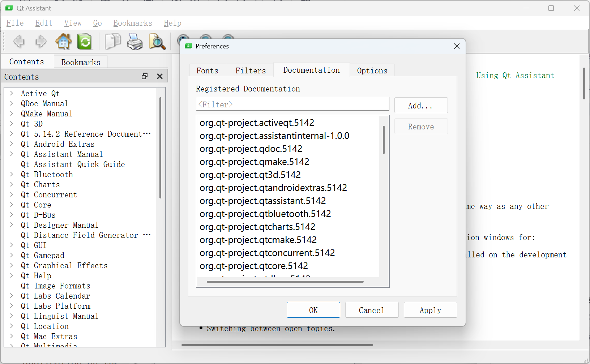The image size is (590, 364).
Task: Select org.qt-project.qtconcurrent.5142 entry
Action: pos(287,253)
